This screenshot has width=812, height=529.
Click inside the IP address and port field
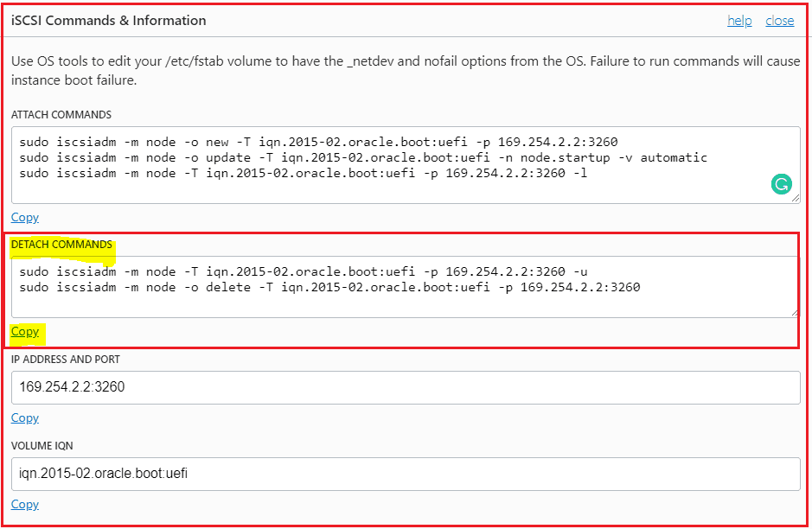click(405, 387)
